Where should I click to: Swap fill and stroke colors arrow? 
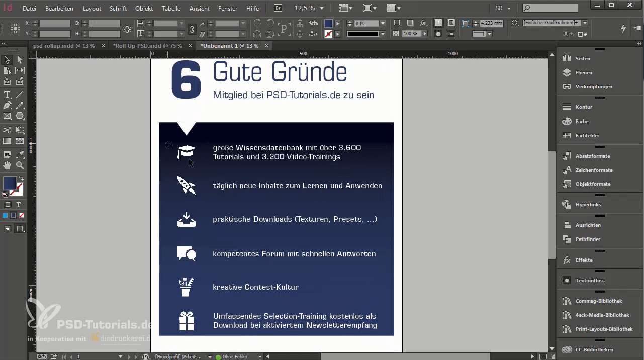(x=21, y=179)
